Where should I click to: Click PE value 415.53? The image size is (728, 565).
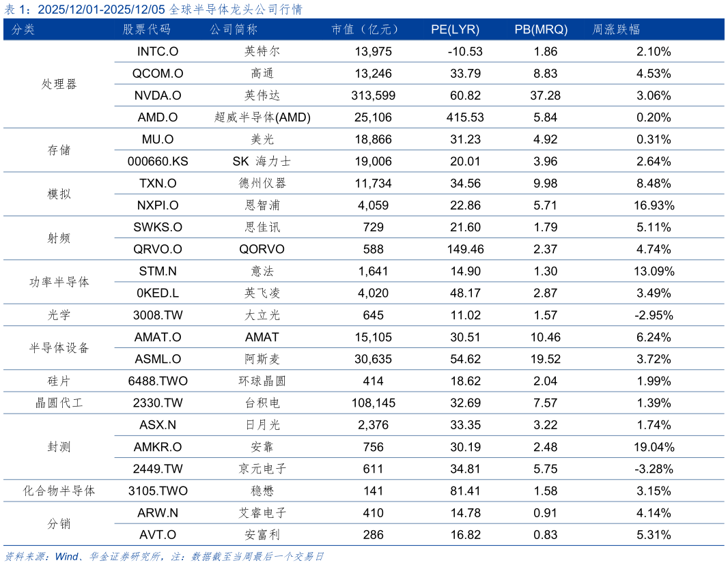point(465,117)
